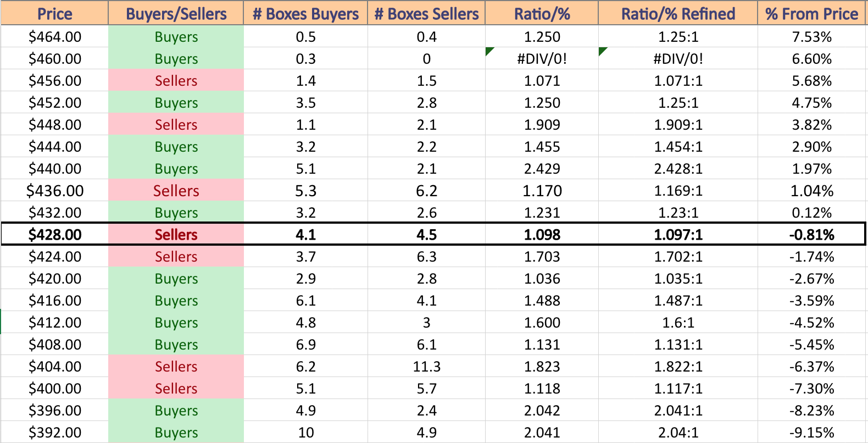Select the 2.429 ratio cell
This screenshot has height=443, width=868.
(x=542, y=169)
